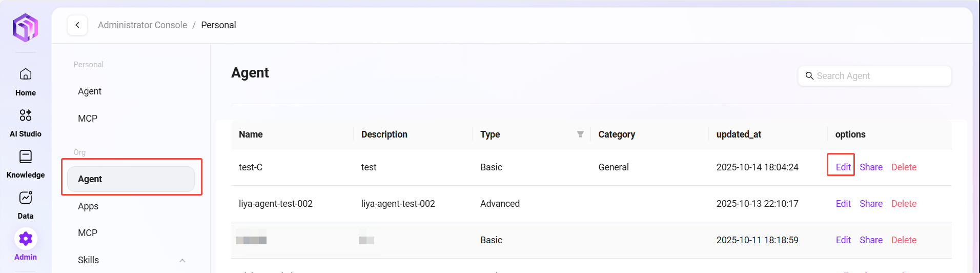Select MCP under Org
This screenshot has height=273, width=980.
(88, 233)
